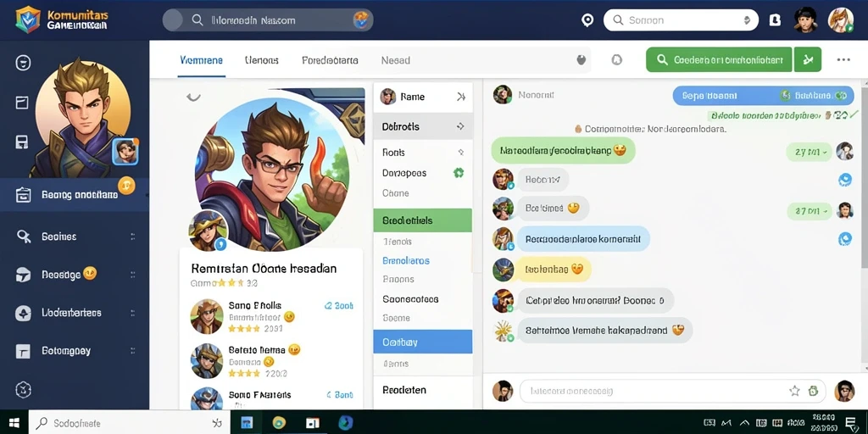This screenshot has height=434, width=868.
Task: Click the green share icon button
Action: (x=808, y=60)
